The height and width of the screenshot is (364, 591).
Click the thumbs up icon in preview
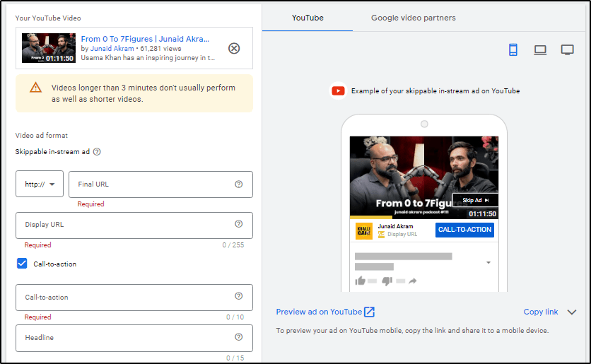[x=361, y=281]
